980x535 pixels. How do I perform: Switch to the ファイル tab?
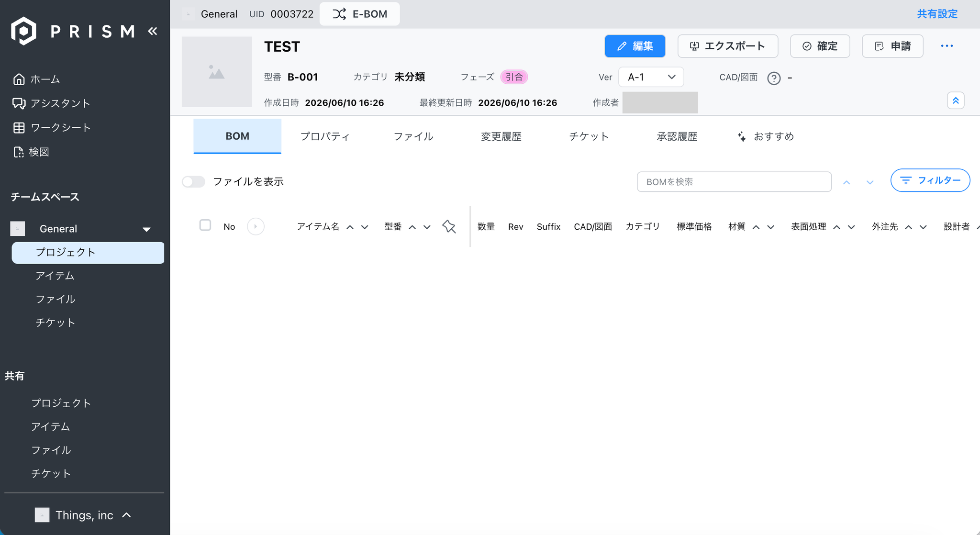pyautogui.click(x=413, y=136)
